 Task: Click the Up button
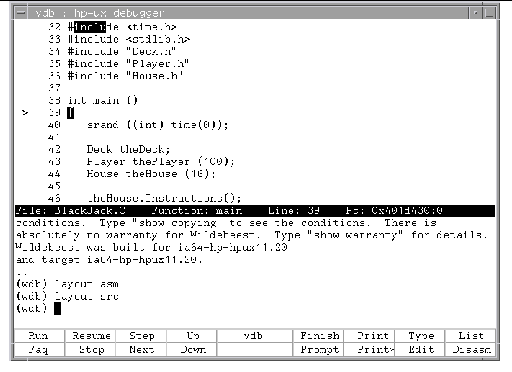coord(192,335)
